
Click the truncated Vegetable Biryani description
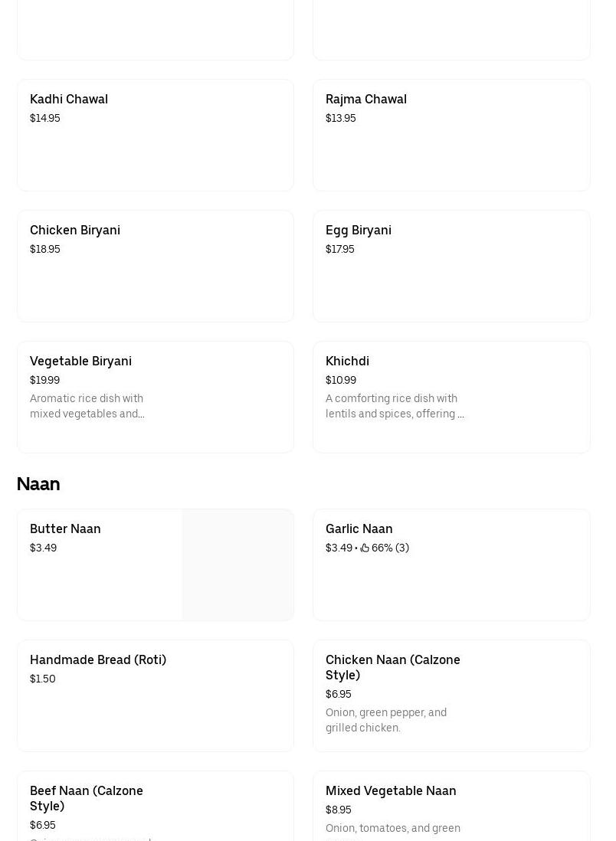[x=87, y=406]
